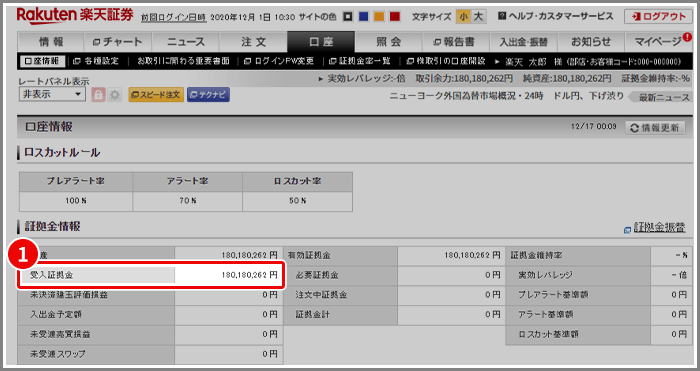Open 各種設定 in the submenu
The width and height of the screenshot is (700, 371).
click(96, 61)
